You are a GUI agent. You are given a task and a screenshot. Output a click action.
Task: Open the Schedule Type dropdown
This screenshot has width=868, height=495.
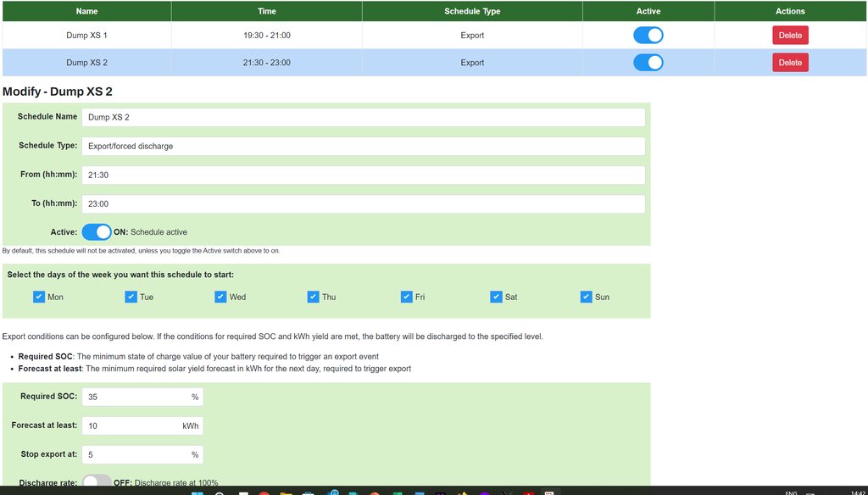(x=363, y=147)
